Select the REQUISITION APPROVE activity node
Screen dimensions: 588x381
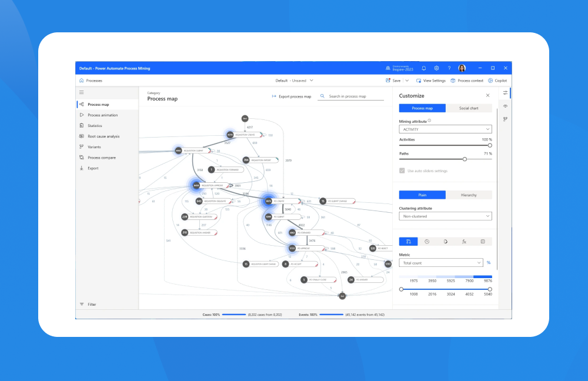(x=211, y=185)
